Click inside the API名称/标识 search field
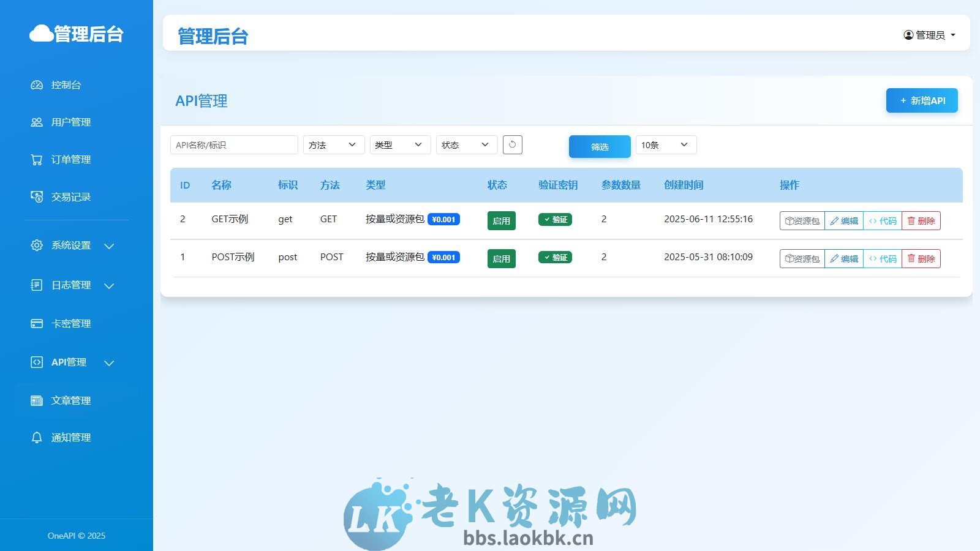980x551 pixels. point(233,144)
